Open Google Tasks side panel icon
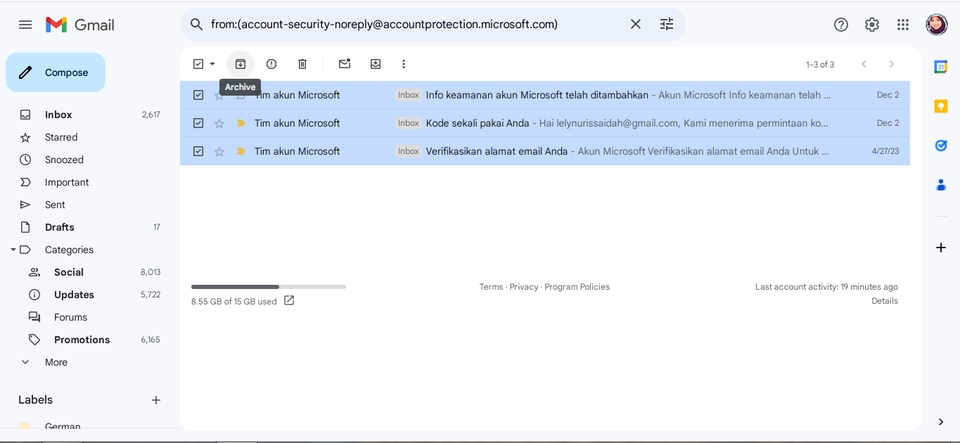The height and width of the screenshot is (443, 960). [941, 146]
